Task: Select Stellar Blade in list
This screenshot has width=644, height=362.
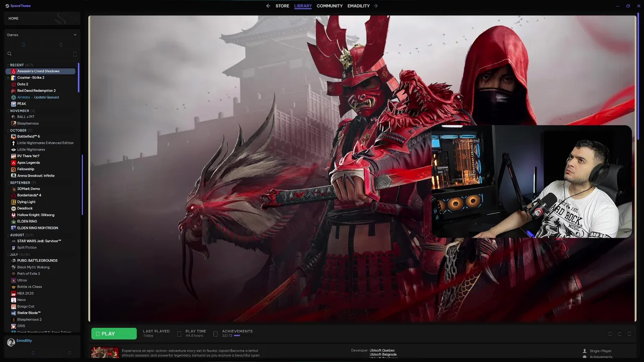Action: click(29, 313)
